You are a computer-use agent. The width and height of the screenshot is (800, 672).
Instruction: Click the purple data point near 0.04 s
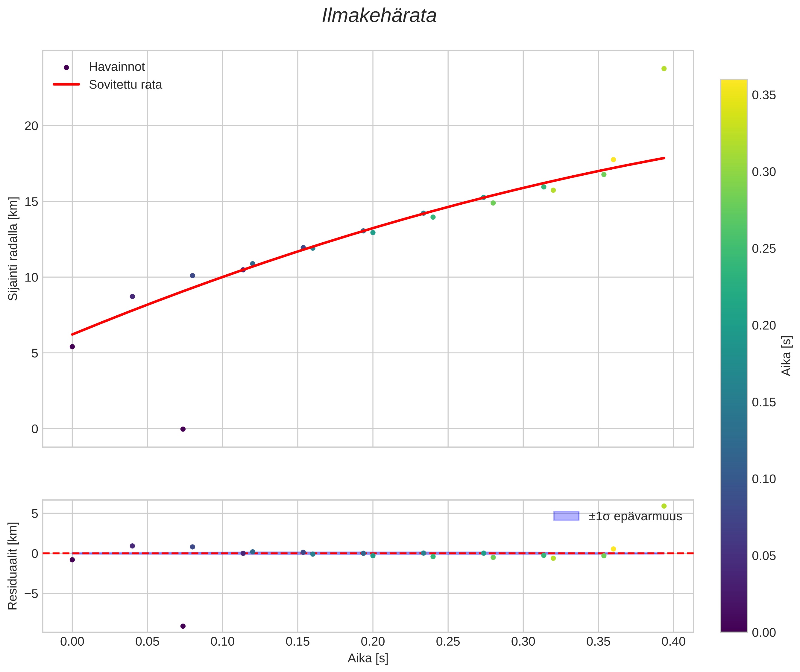[x=132, y=297]
